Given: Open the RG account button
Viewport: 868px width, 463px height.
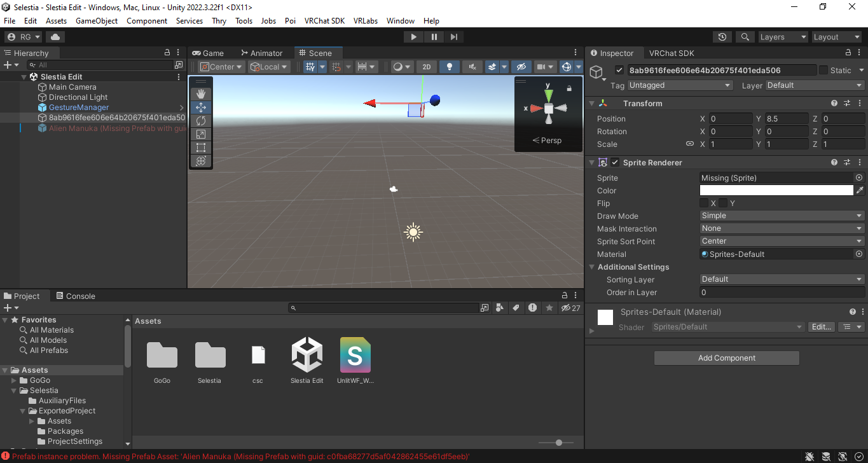Looking at the screenshot, I should (24, 37).
